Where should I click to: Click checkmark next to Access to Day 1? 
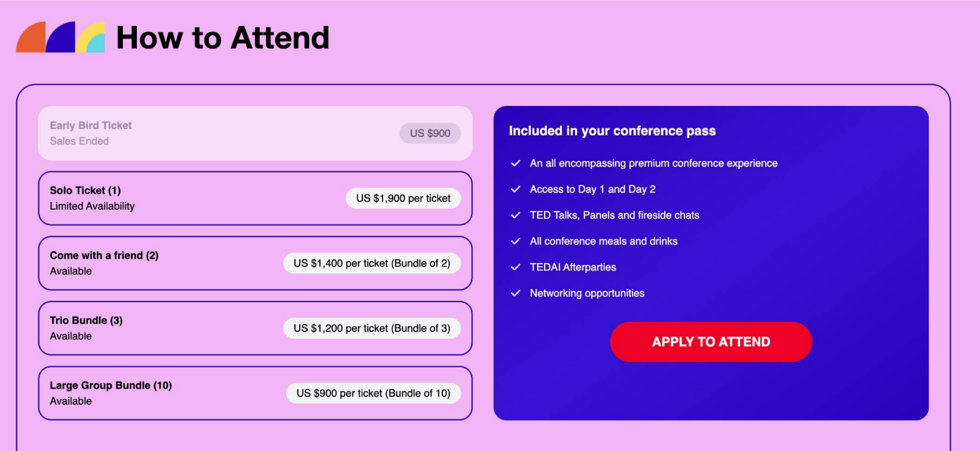tap(515, 189)
